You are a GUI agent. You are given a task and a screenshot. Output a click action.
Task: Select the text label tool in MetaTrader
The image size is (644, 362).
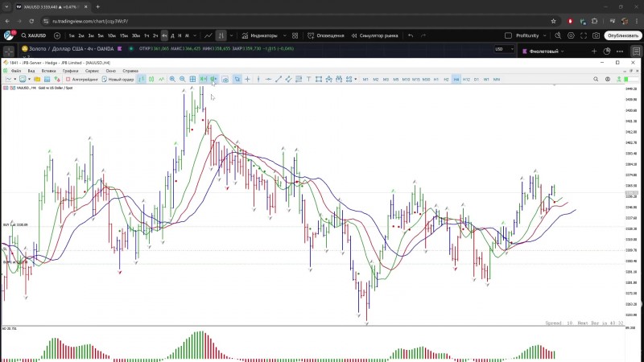point(308,79)
